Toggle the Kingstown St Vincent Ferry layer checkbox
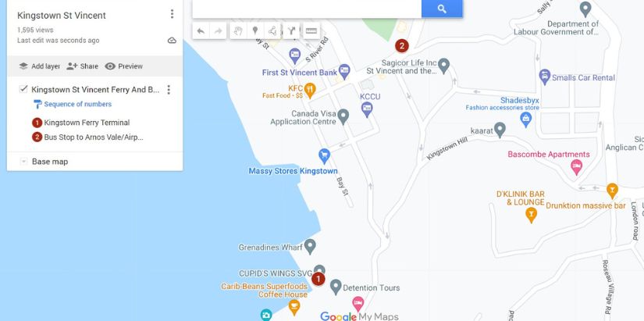Screen dimensions: 644x321 (x=23, y=89)
